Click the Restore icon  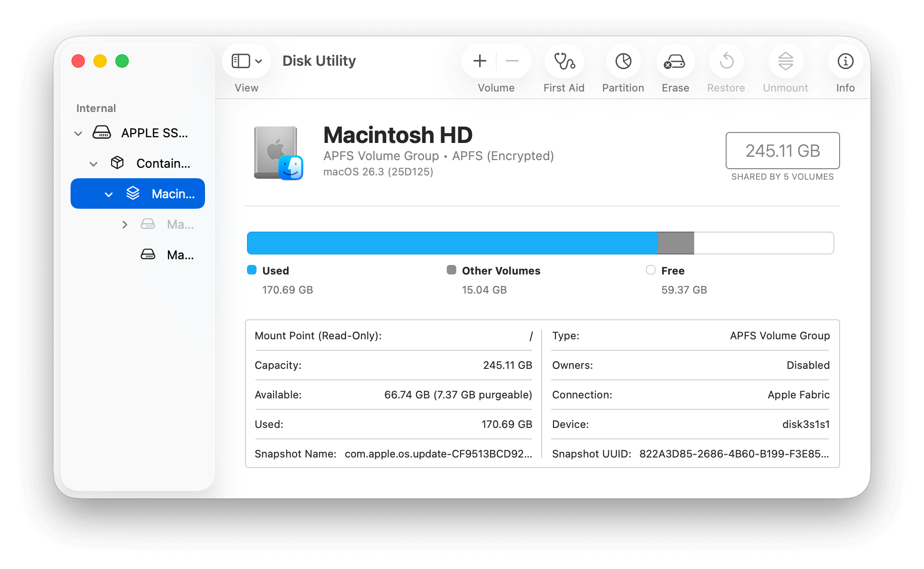[726, 61]
